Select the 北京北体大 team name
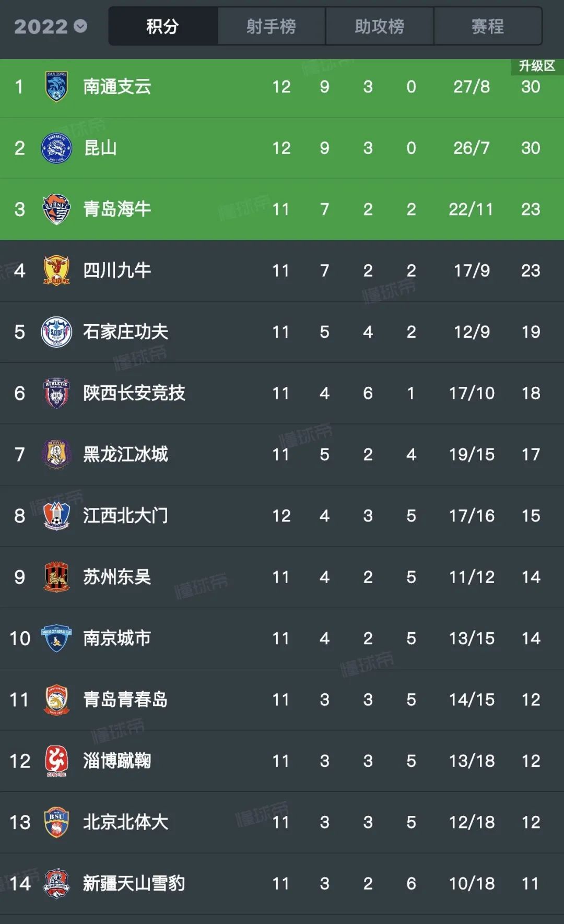564x924 pixels. pyautogui.click(x=125, y=822)
